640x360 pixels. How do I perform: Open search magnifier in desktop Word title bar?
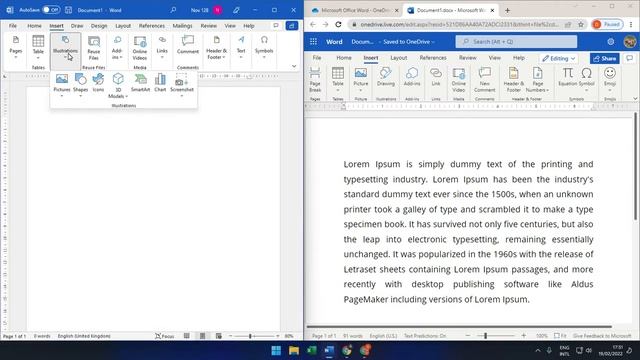(173, 10)
